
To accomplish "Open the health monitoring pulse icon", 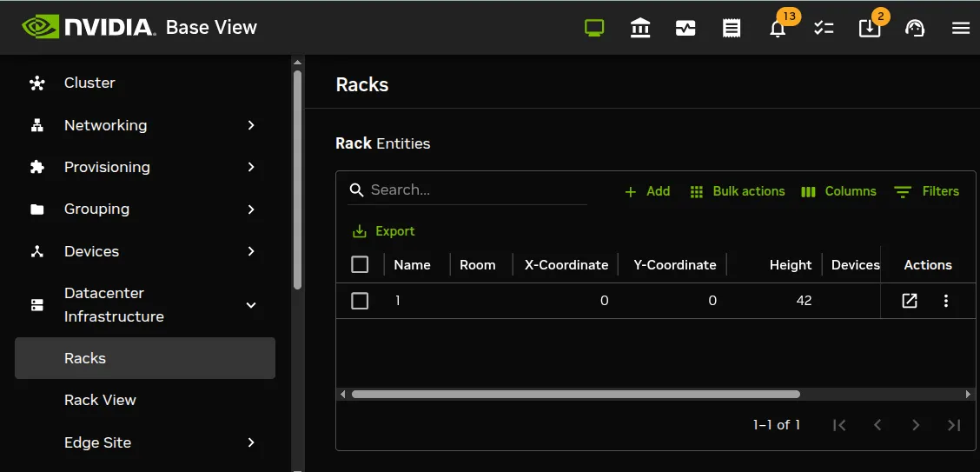I will (685, 28).
